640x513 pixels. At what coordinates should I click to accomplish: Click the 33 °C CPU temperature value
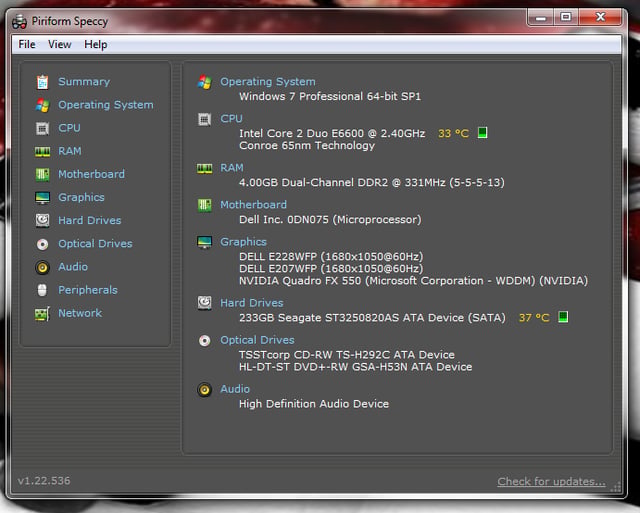453,133
